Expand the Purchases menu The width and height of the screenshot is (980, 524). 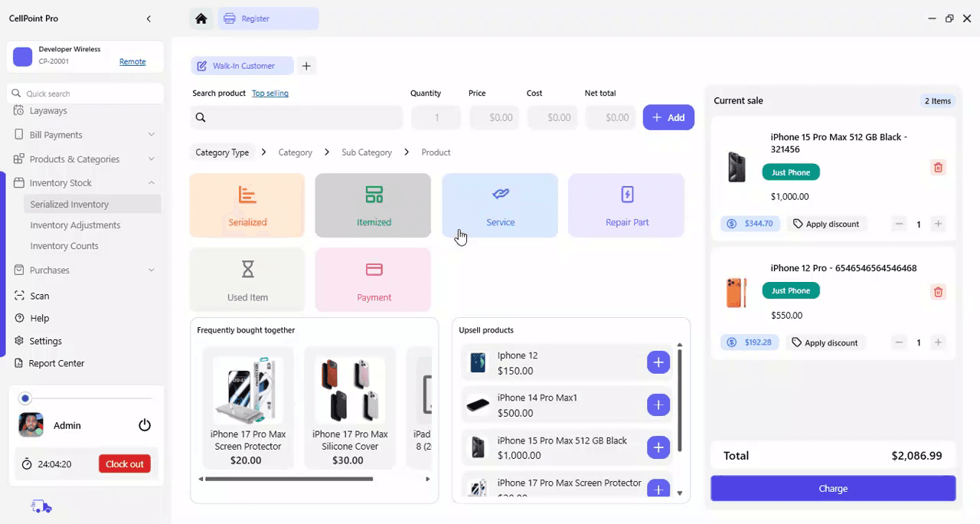click(x=84, y=270)
